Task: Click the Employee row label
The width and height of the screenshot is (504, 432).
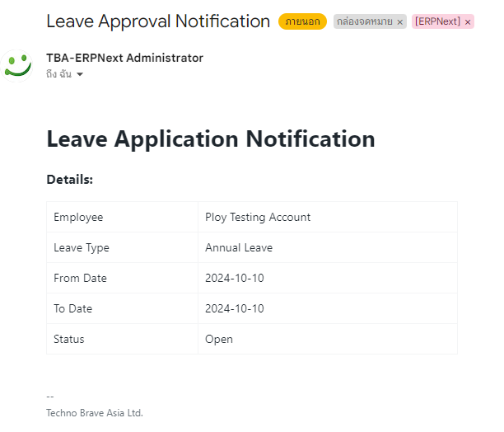Action: click(78, 217)
